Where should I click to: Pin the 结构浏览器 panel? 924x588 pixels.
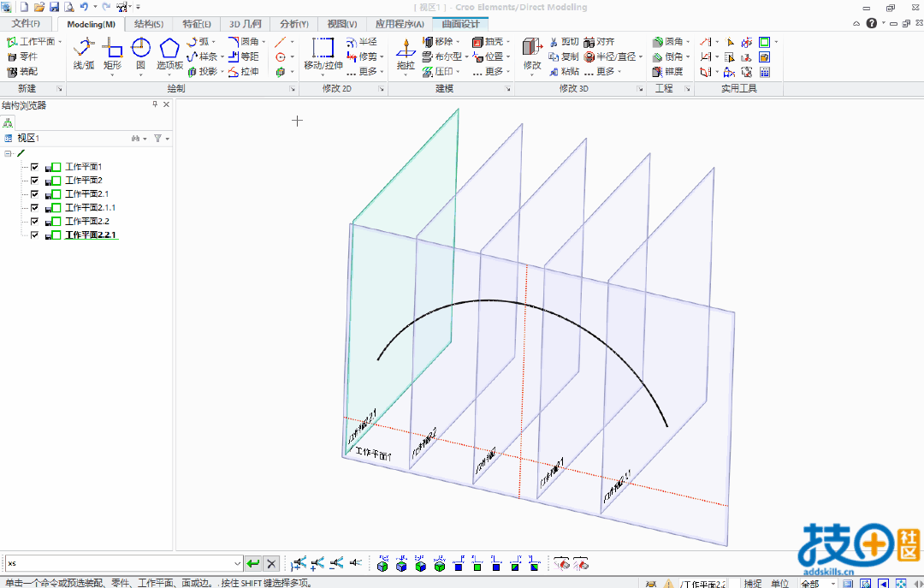click(155, 104)
